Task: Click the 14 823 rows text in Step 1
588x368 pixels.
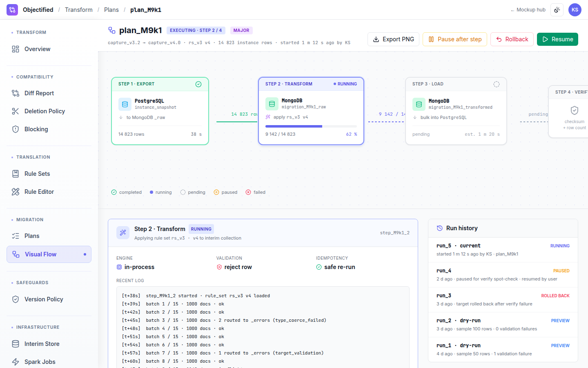Action: click(x=131, y=134)
